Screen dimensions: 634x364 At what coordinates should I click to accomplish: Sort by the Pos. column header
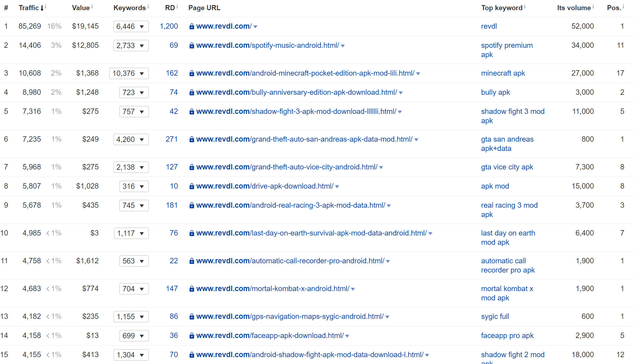point(614,8)
